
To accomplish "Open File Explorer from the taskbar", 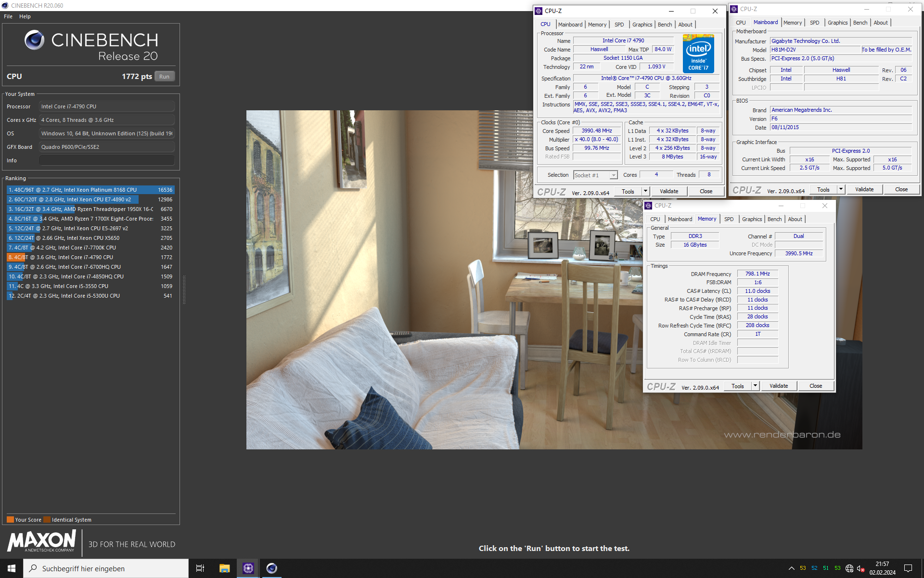I will point(224,568).
